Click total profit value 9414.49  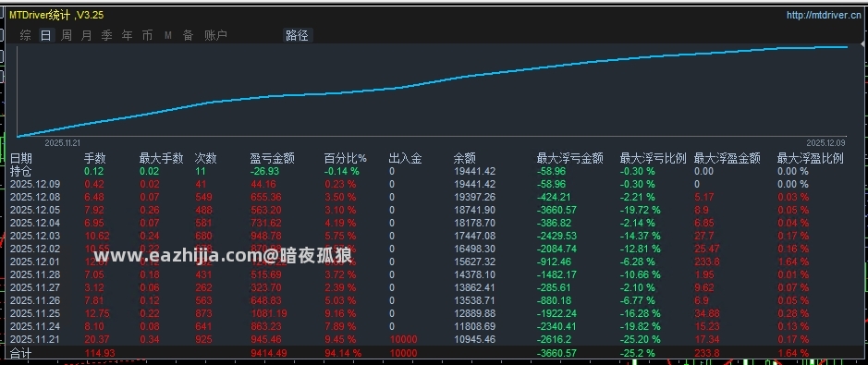[x=269, y=353]
